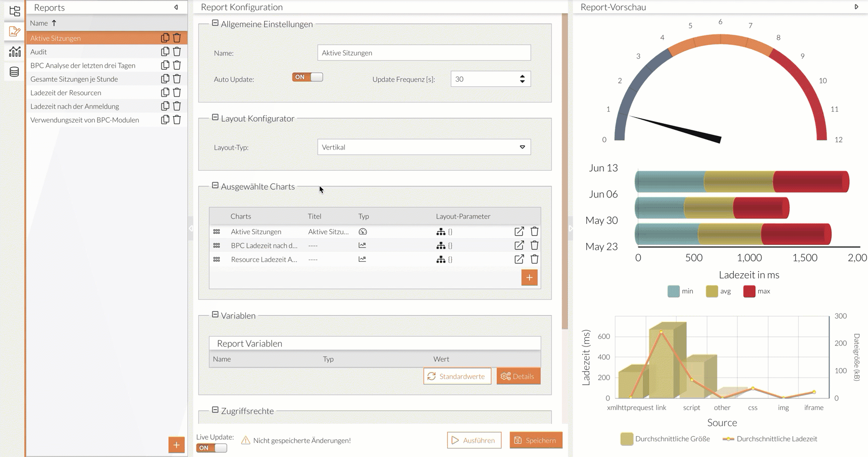The image size is (868, 457).
Task: Toggle the max legend series visibility
Action: click(x=756, y=291)
